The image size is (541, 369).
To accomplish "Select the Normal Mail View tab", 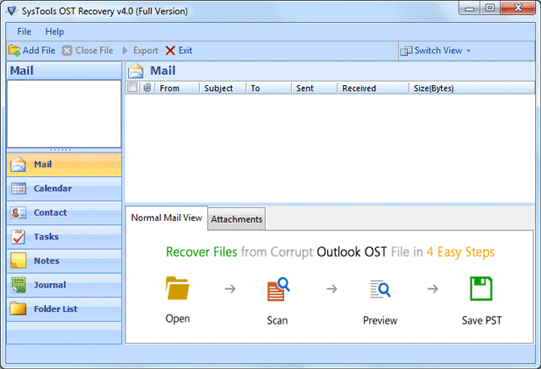I will tap(167, 218).
